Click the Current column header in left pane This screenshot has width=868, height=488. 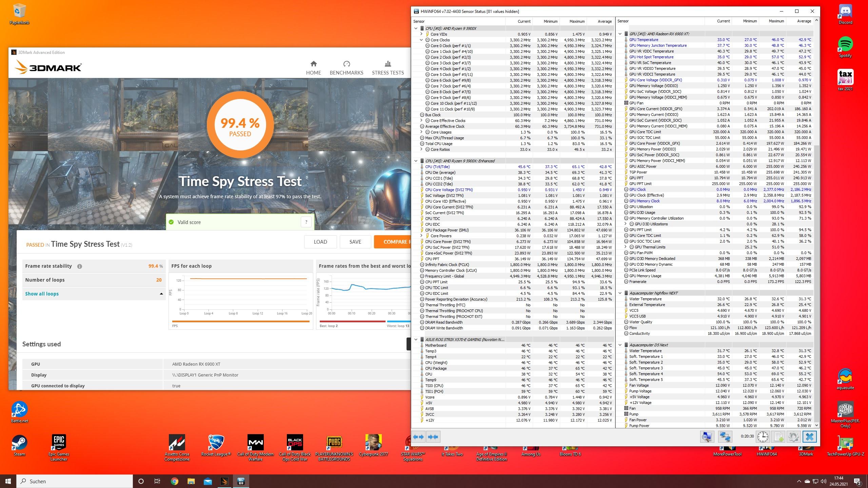tap(519, 21)
